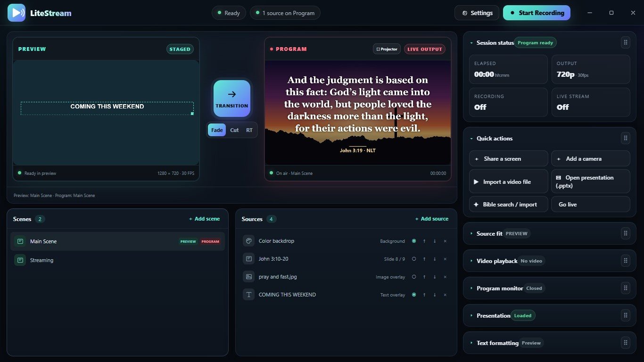The width and height of the screenshot is (644, 362).
Task: Click the COMING THIS WEEKEND text source icon
Action: click(x=248, y=295)
